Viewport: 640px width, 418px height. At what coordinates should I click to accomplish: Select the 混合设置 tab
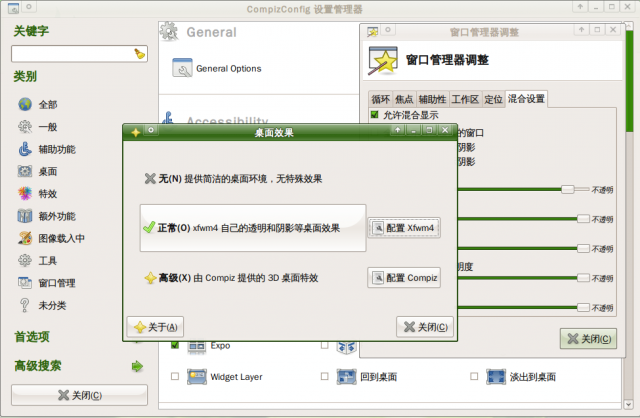point(526,98)
